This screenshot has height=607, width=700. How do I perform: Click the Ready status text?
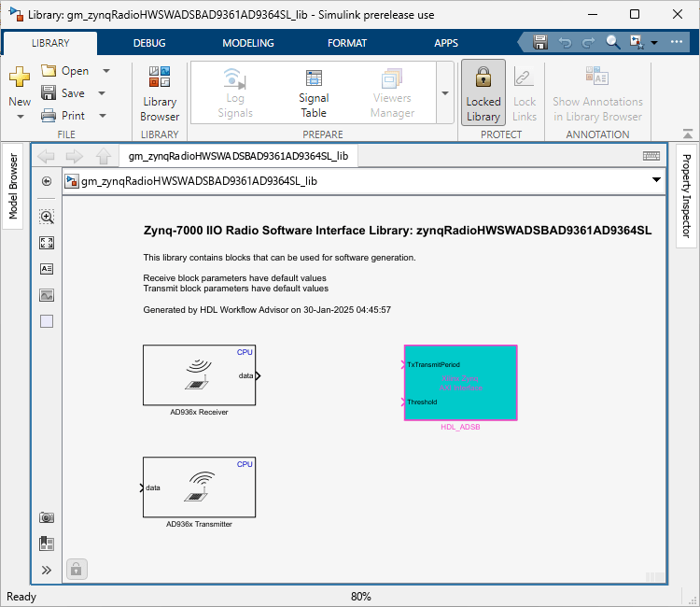(x=21, y=597)
